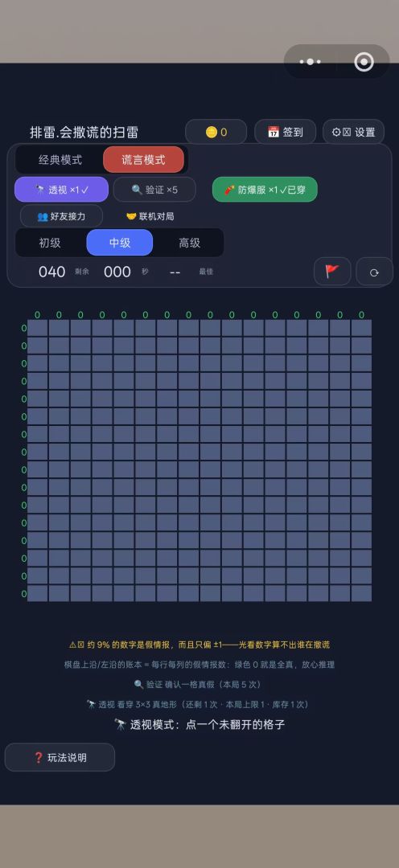Screen dimensions: 399x868
Task: Click the game title 排雷.会撒谎的扫雷
Action: (x=84, y=133)
